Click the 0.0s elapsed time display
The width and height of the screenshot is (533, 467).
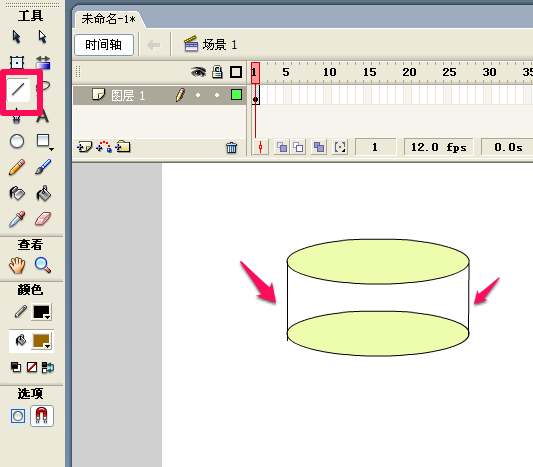pos(508,147)
